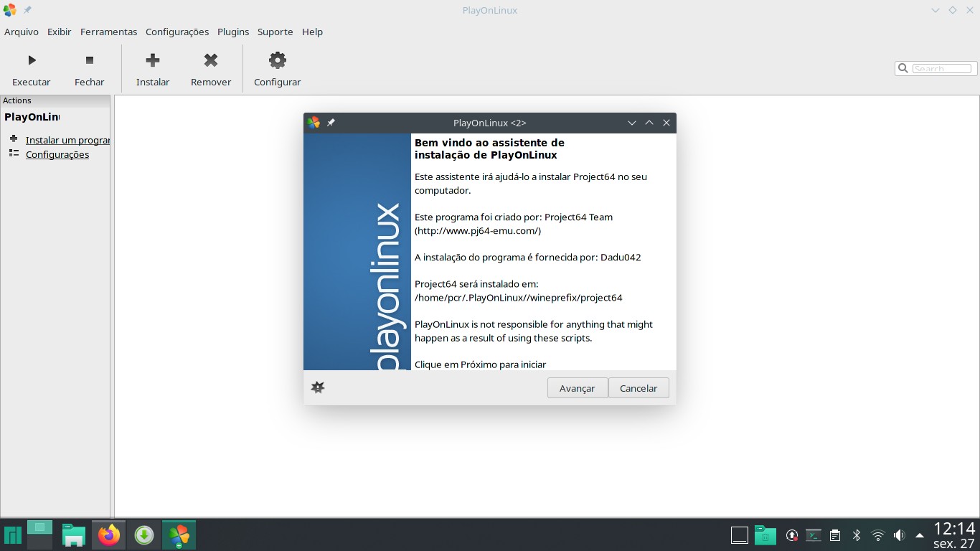Click the Fechar stop icon in toolbar
980x551 pixels.
(x=90, y=60)
